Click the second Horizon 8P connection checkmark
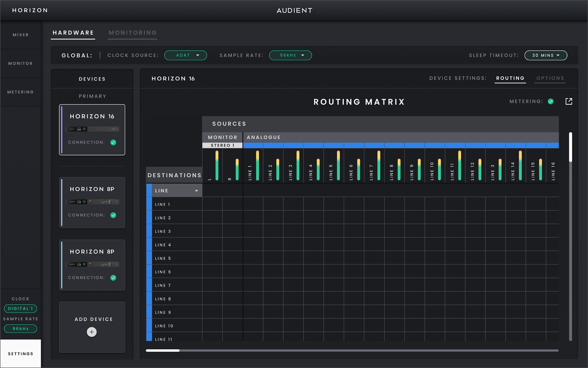 113,278
